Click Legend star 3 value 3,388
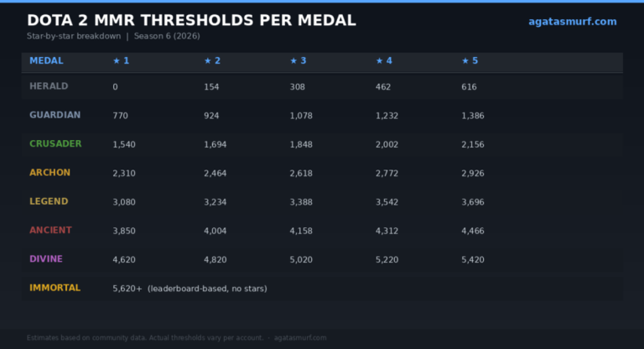The image size is (644, 349). [301, 202]
